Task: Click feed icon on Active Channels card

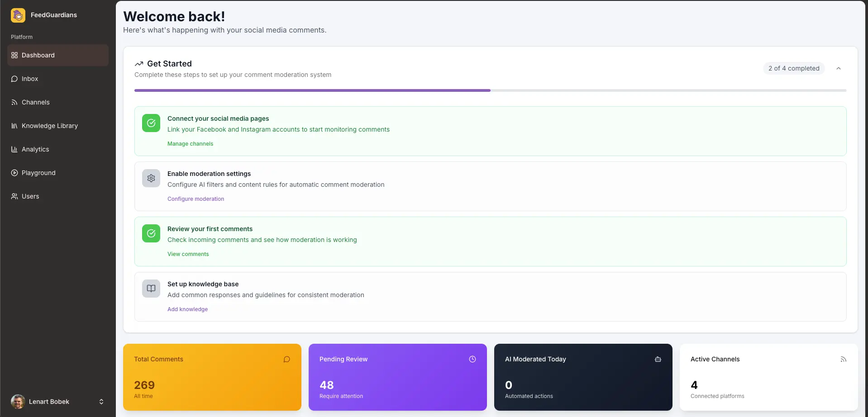Action: tap(844, 359)
